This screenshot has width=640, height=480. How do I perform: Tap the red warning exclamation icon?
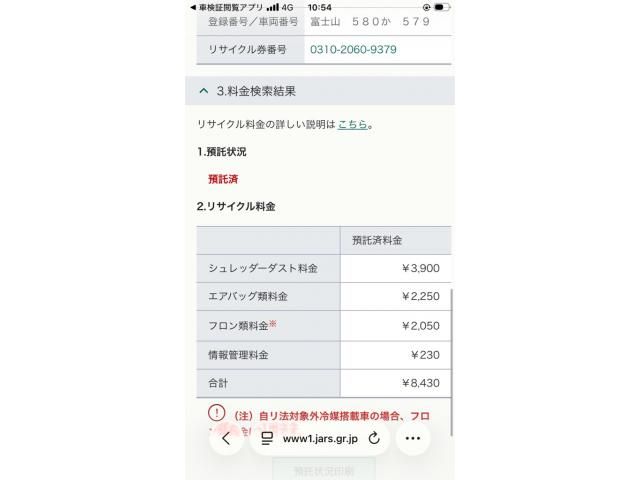click(x=216, y=412)
